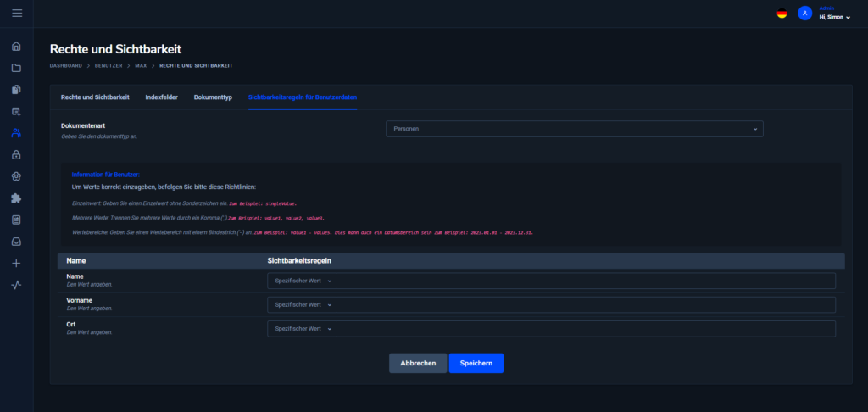This screenshot has width=868, height=412.
Task: Switch to the Indexfelder tab
Action: tap(162, 97)
